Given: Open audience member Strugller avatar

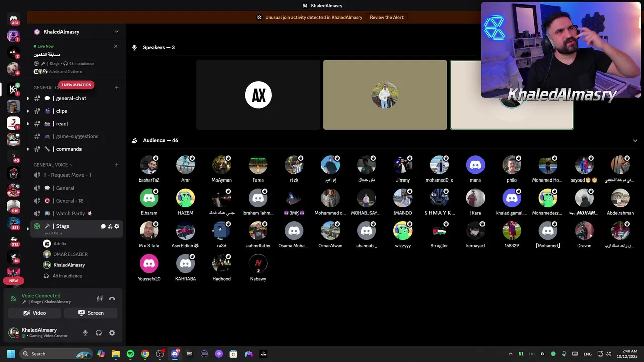Looking at the screenshot, I should coord(439,231).
